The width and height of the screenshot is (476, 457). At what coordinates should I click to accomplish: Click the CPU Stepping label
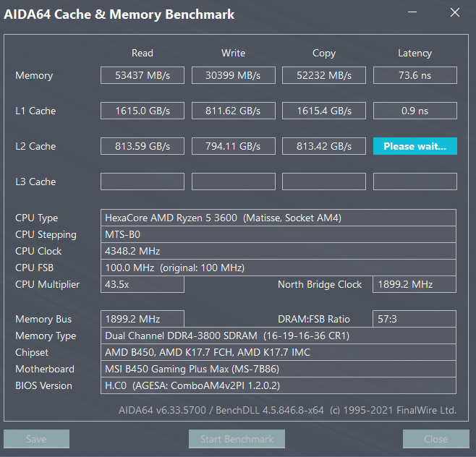[46, 235]
